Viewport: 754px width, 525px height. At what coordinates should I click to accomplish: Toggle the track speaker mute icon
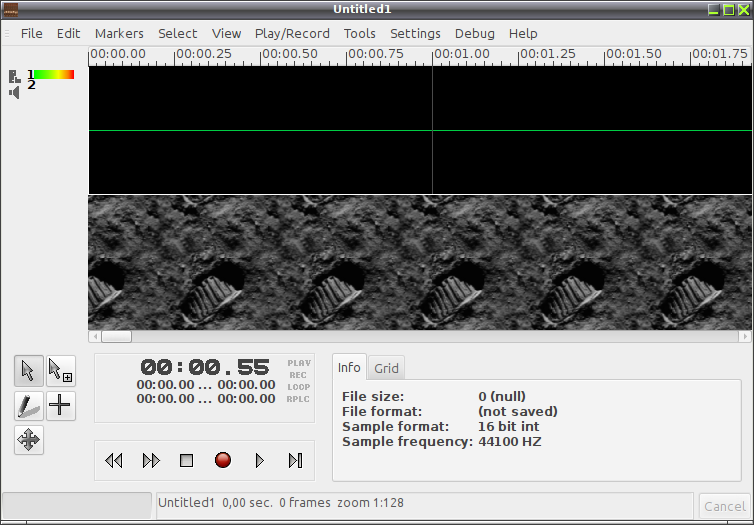14,92
